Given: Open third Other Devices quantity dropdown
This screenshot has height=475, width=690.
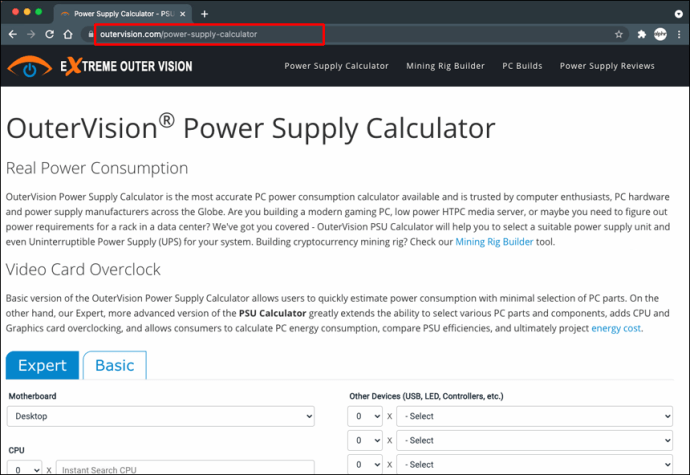Looking at the screenshot, I should click(x=365, y=464).
